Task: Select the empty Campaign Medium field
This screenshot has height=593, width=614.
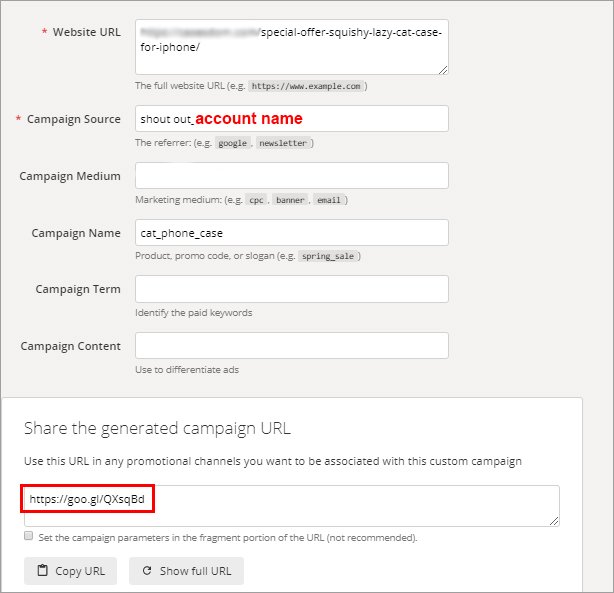Action: coord(291,176)
